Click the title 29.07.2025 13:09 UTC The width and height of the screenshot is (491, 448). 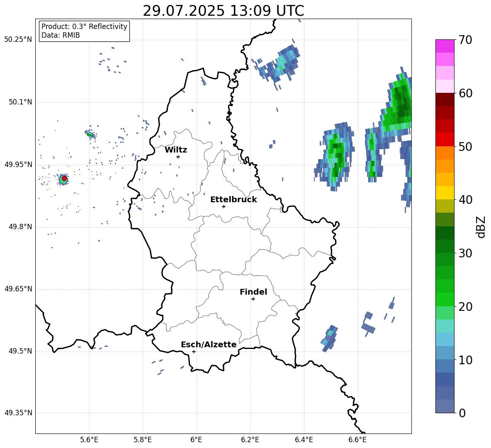point(223,11)
